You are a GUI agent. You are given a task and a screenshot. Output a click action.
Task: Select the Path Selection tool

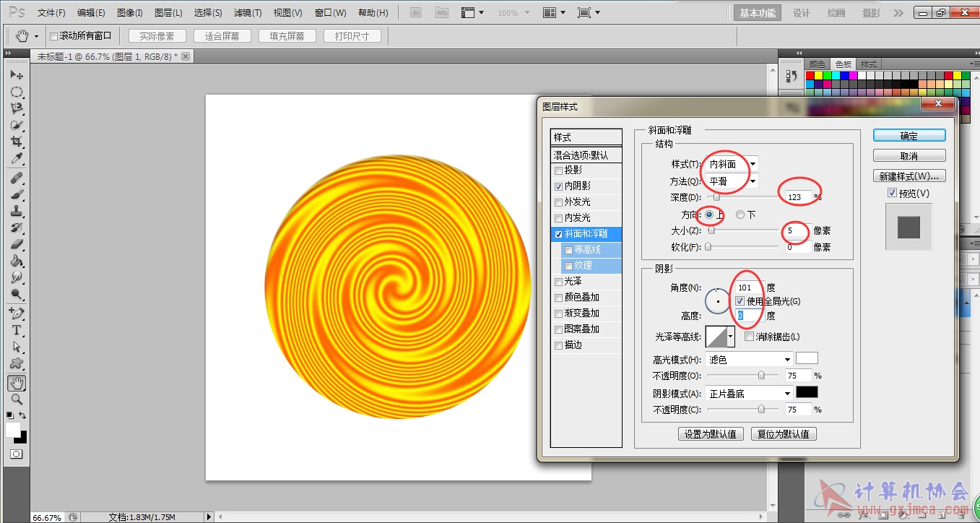point(17,347)
